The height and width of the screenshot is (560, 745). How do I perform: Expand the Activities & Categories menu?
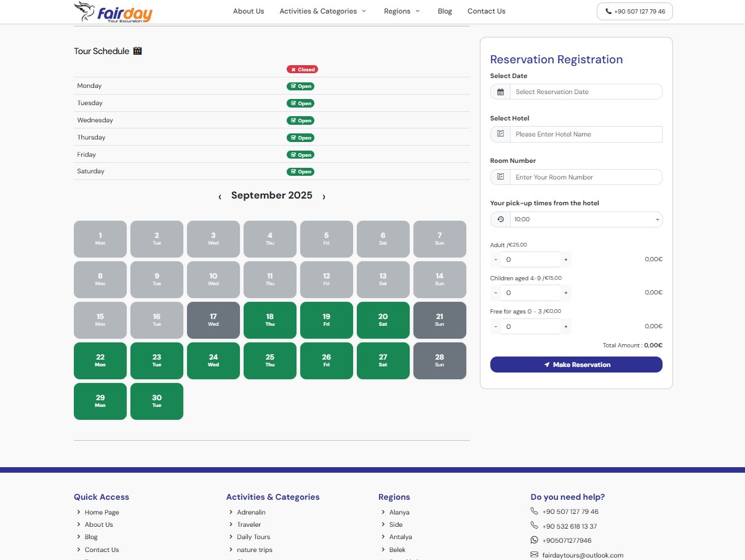[x=322, y=11]
